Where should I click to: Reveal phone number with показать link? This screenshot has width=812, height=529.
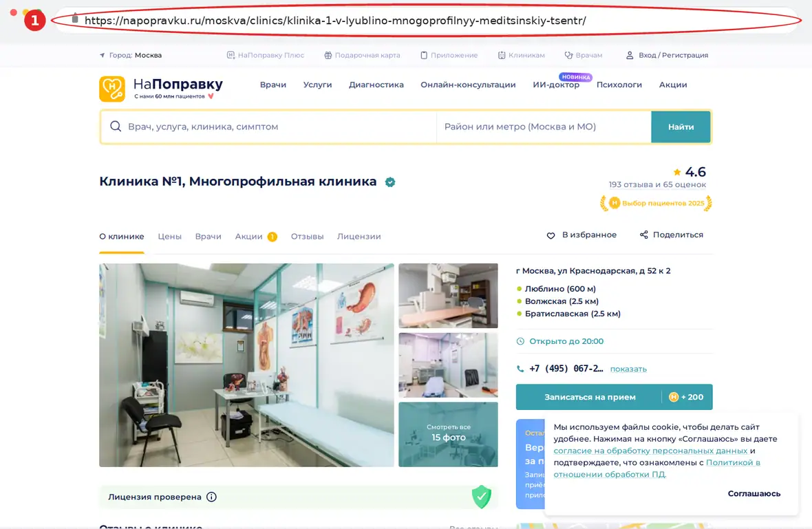click(628, 369)
